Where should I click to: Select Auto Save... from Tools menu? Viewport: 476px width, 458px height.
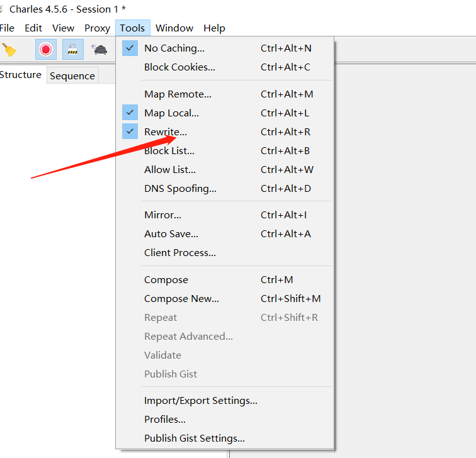point(225,233)
